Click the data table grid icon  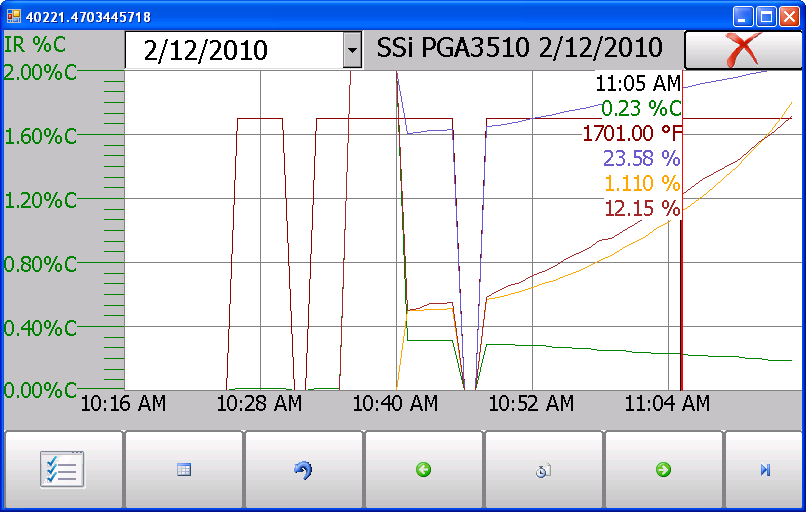[x=184, y=470]
